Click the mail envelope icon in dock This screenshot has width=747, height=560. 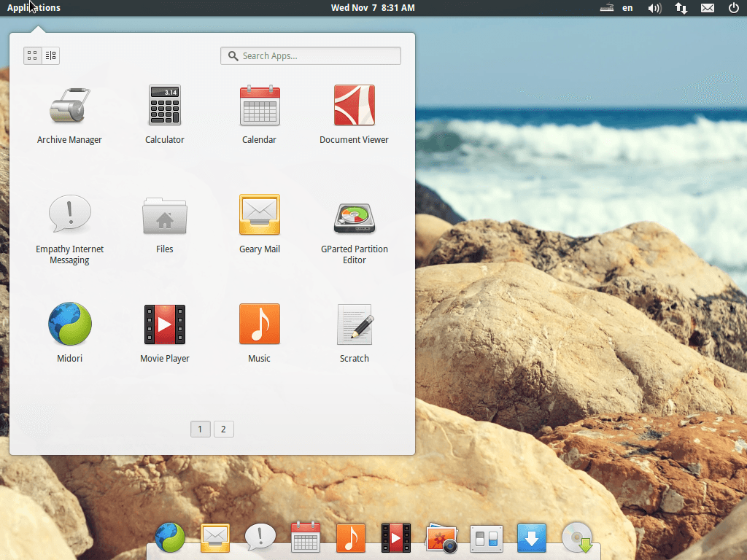coord(215,538)
